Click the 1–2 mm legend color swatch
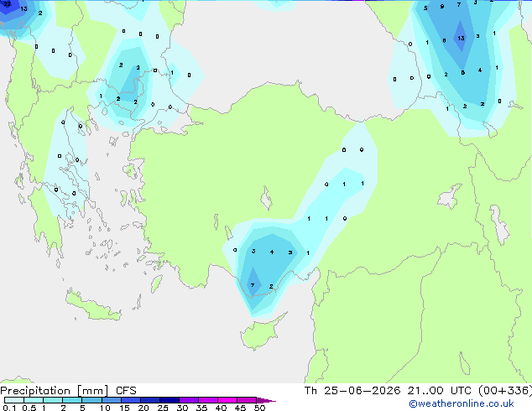Screen dimensions: 532x411 click(x=53, y=400)
